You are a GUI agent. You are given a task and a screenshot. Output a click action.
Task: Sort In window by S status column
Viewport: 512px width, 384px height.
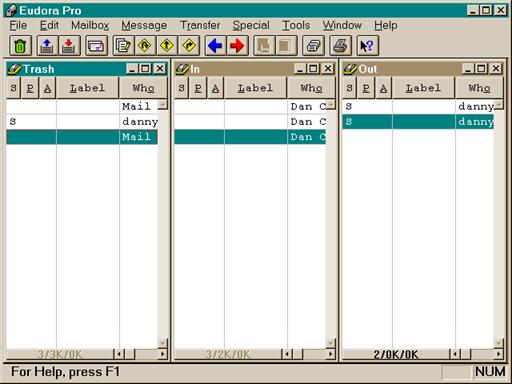(181, 88)
